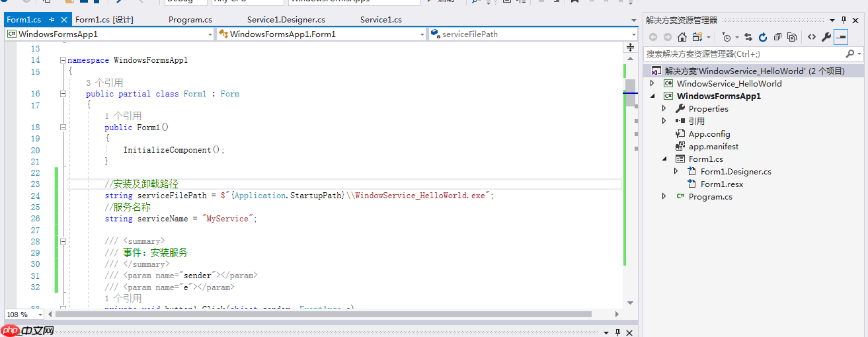
Task: Switch to the Service1.Designer.cs tab
Action: 286,20
